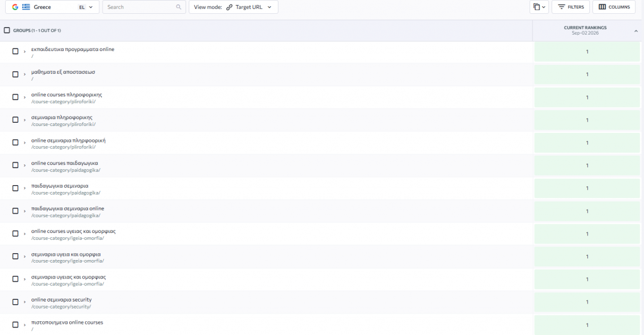Click the GROUPS (1 - 1 OUT OF 1) label

tap(37, 30)
